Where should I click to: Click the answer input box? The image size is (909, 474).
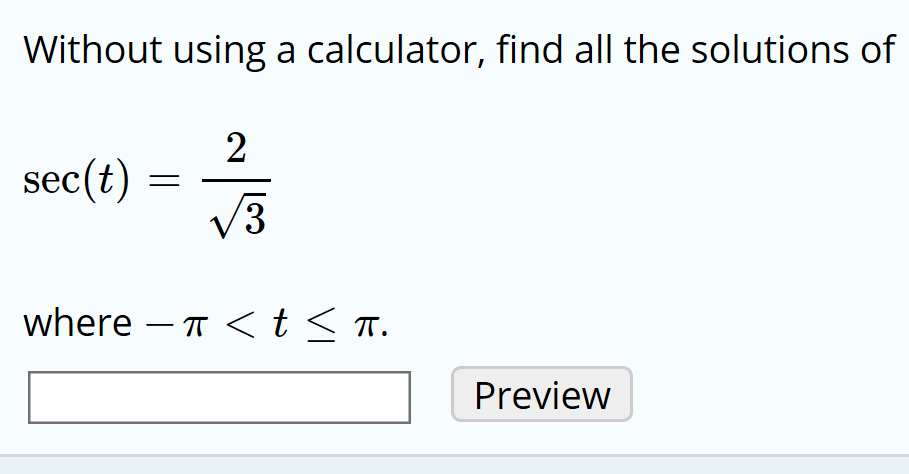tap(219, 398)
